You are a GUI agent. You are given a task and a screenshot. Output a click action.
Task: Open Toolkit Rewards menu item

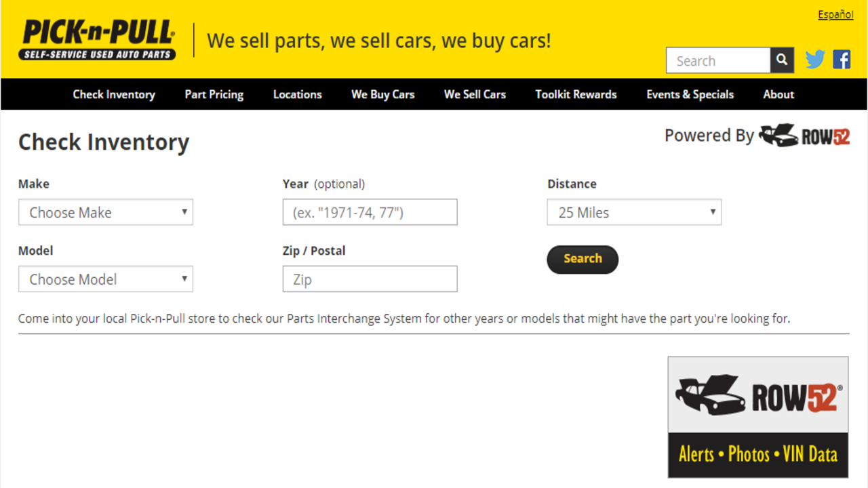click(576, 94)
